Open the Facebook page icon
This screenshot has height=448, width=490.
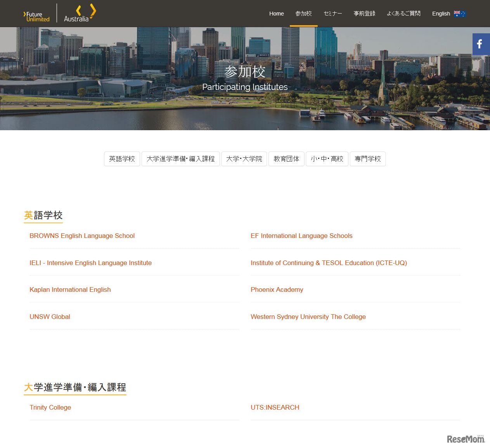481,44
